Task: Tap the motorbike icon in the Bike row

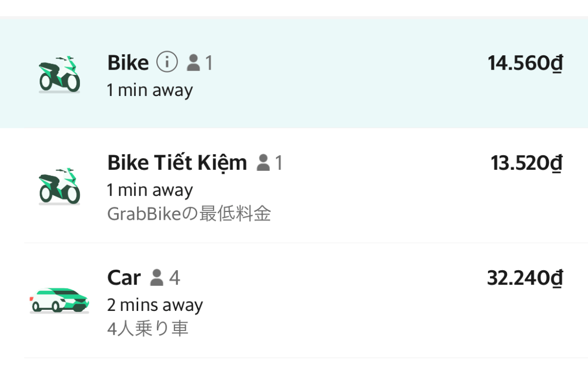Action: (x=59, y=74)
